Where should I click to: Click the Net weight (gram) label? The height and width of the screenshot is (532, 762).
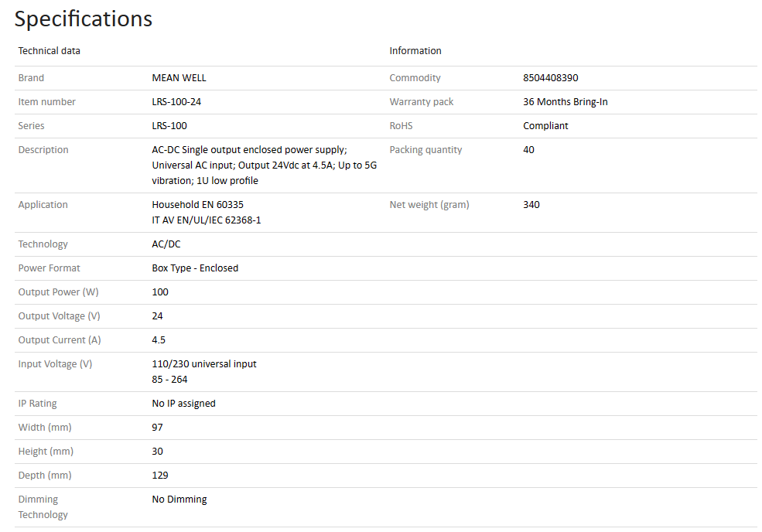tap(429, 205)
